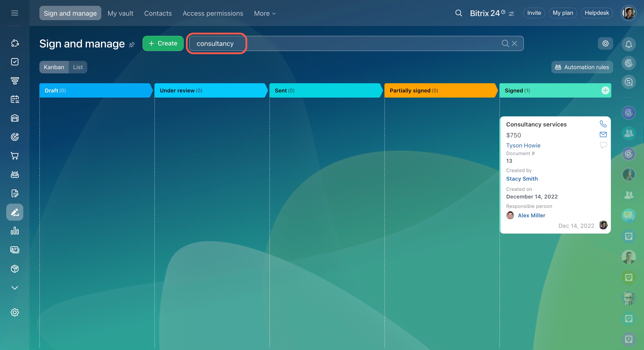Open the My vault tab
644x350 pixels.
[x=120, y=13]
